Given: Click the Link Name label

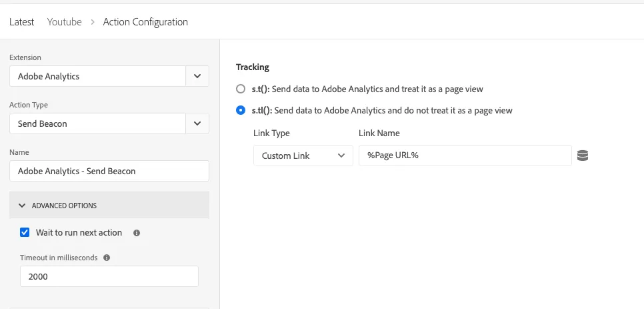Looking at the screenshot, I should (379, 133).
